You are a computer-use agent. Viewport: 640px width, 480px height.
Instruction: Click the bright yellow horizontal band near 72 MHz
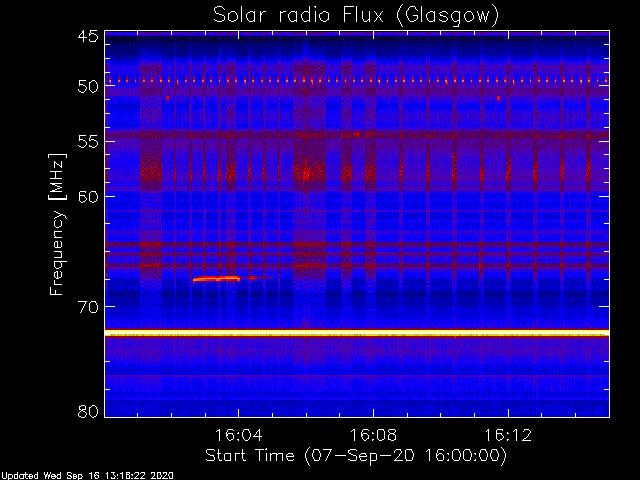357,333
